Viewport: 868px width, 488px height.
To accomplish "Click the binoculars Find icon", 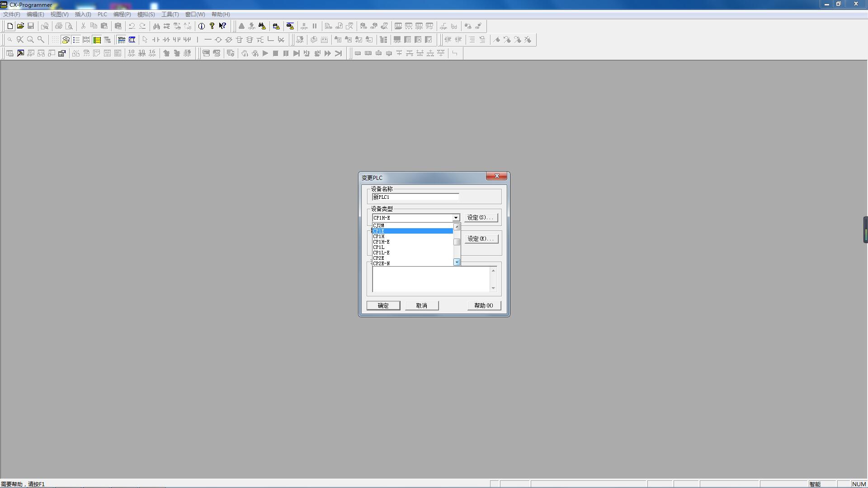I will [x=156, y=26].
